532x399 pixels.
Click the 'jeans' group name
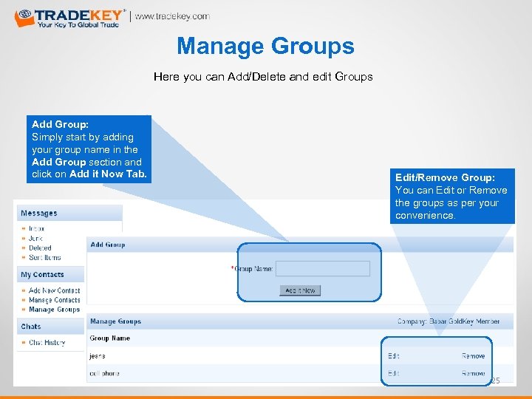pyautogui.click(x=97, y=356)
